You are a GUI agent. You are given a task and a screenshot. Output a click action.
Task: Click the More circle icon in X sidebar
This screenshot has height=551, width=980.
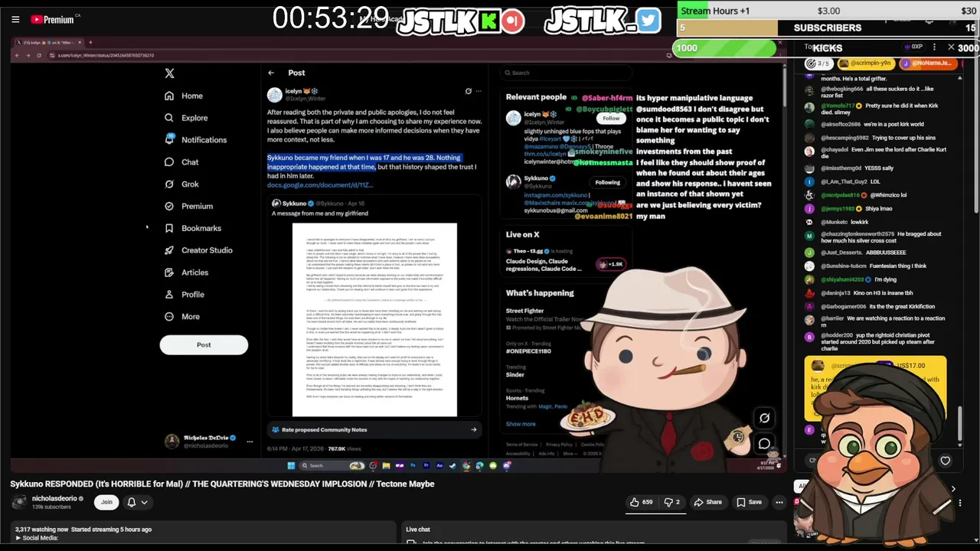coord(169,317)
